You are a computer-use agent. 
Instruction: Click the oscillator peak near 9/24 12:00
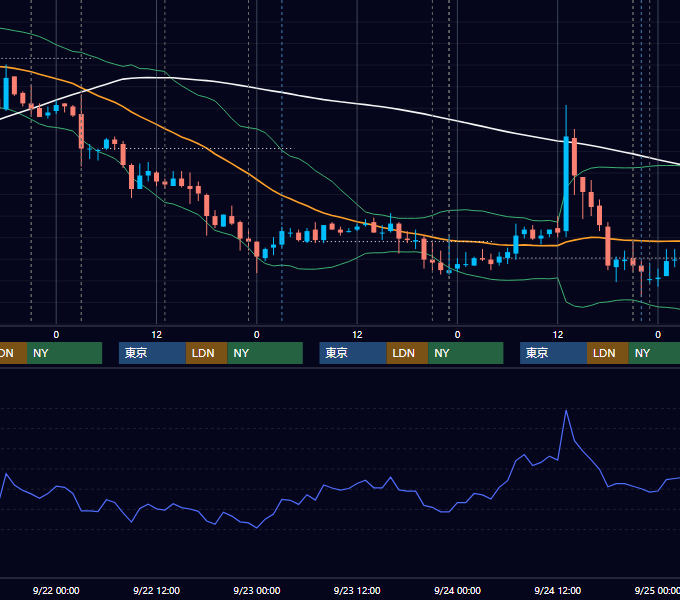(x=566, y=411)
